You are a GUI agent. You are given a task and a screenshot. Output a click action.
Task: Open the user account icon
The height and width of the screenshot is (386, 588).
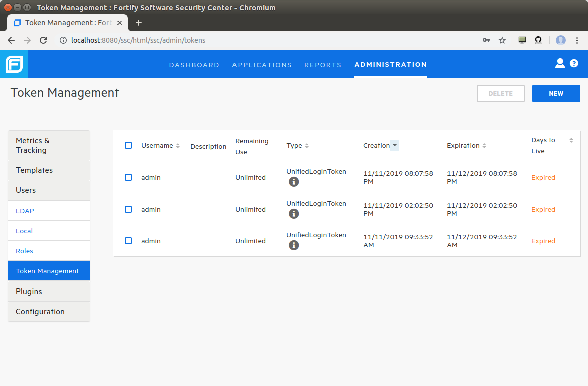click(560, 63)
